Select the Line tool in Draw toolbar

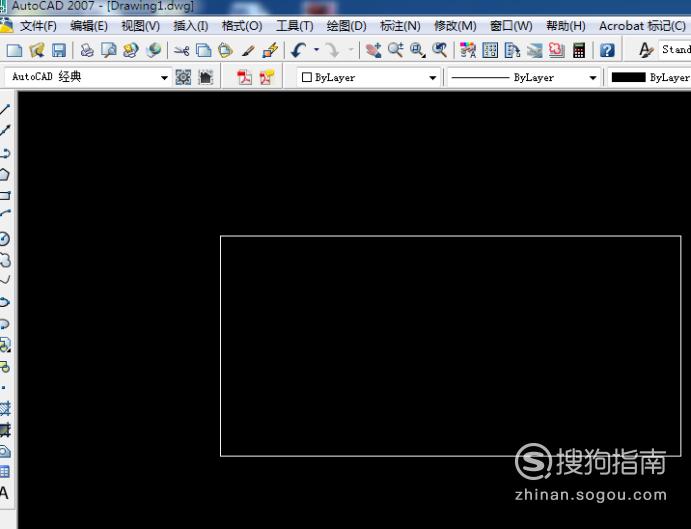coord(4,109)
